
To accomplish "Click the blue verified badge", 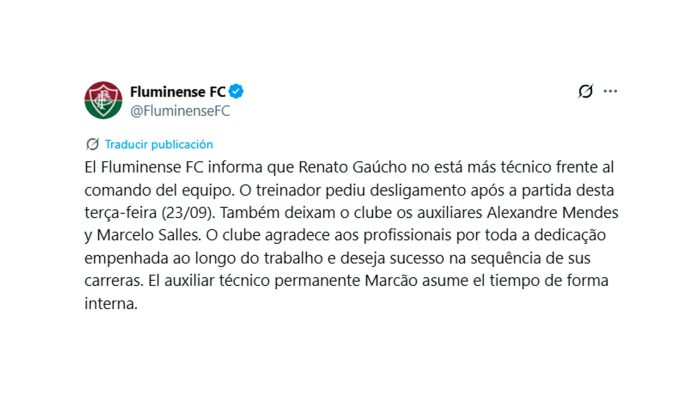I will pyautogui.click(x=236, y=91).
